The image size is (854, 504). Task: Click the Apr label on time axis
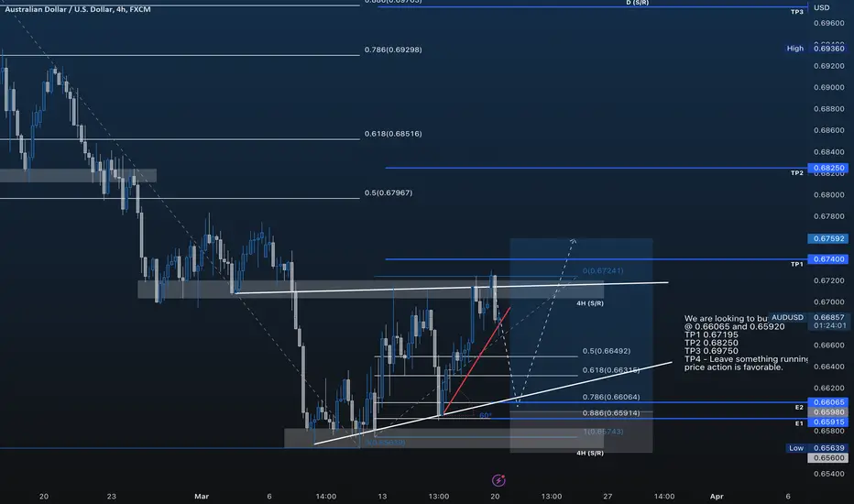pyautogui.click(x=717, y=497)
